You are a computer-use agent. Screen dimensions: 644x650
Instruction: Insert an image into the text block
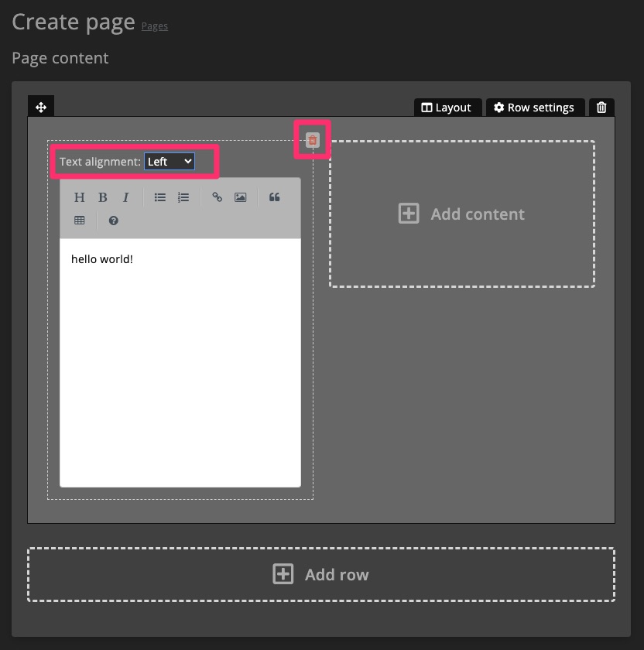tap(240, 197)
